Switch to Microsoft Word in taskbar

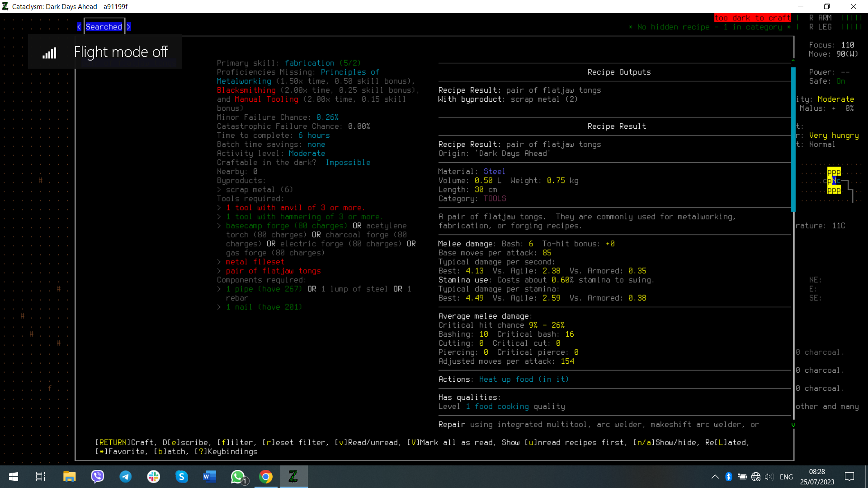[x=209, y=477]
